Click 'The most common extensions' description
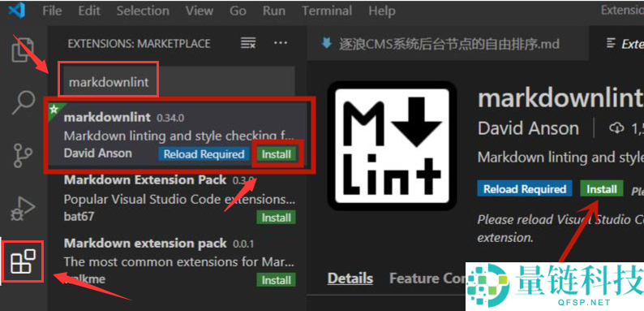This screenshot has width=644, height=311. 179,261
